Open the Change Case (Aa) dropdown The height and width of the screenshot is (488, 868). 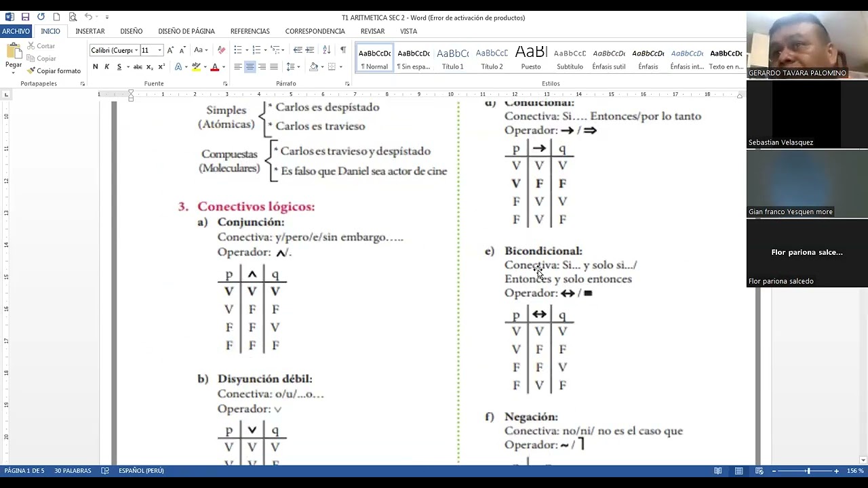[x=201, y=50]
